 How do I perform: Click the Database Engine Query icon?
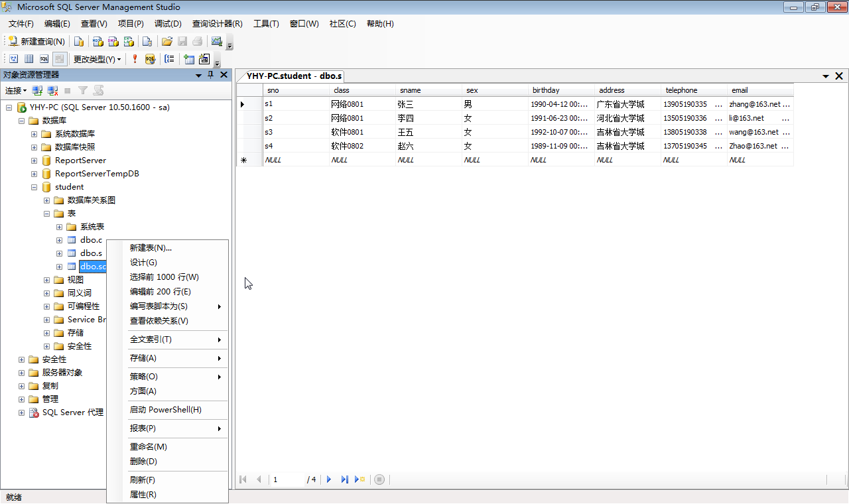[x=79, y=41]
